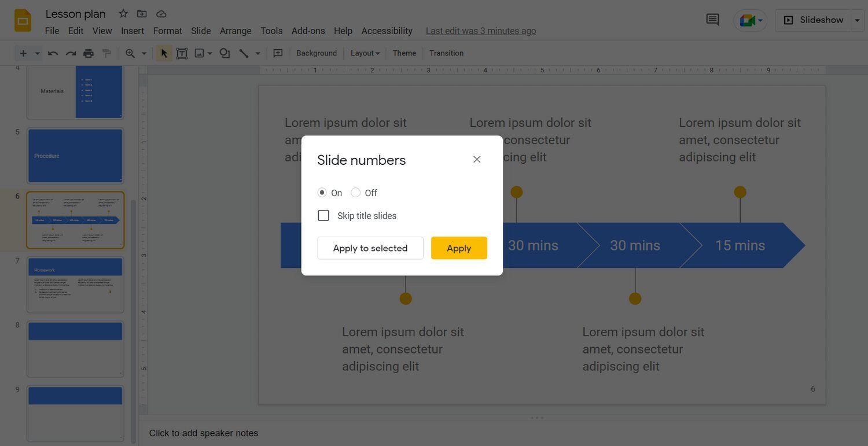Open comment history icon
The width and height of the screenshot is (868, 446).
click(x=712, y=20)
